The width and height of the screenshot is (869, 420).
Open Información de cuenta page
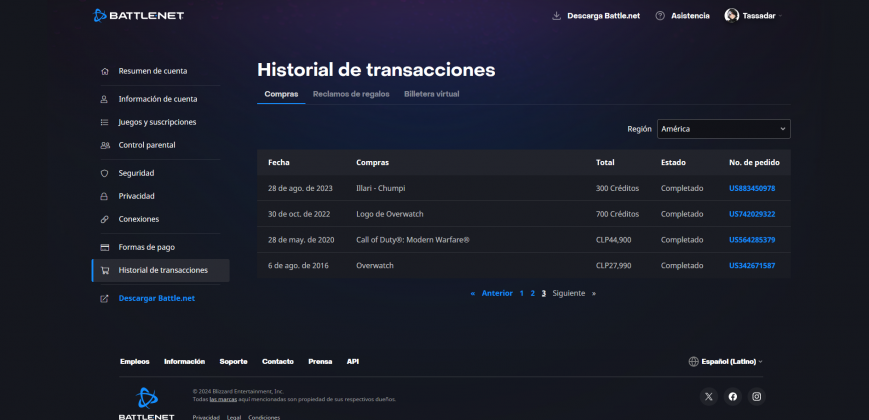(160, 99)
